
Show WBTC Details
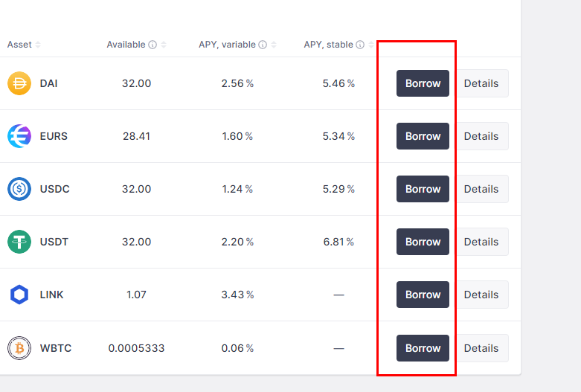pos(481,348)
